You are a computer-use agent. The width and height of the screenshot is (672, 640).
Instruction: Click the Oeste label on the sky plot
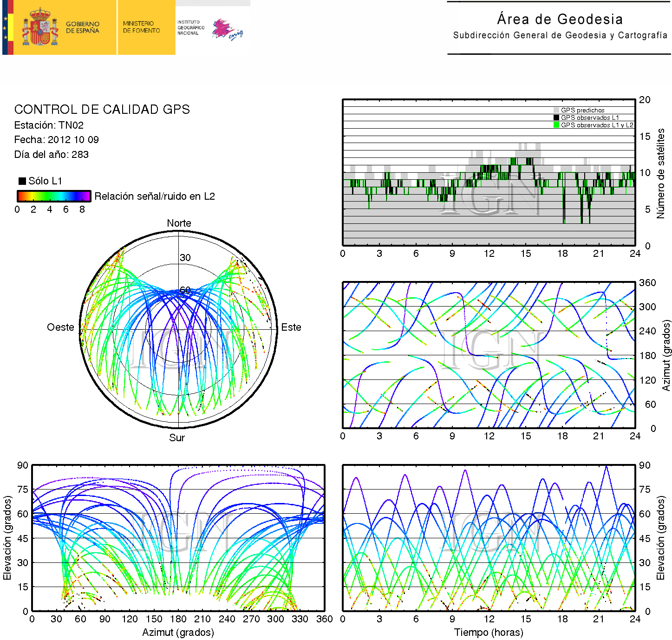[60, 327]
